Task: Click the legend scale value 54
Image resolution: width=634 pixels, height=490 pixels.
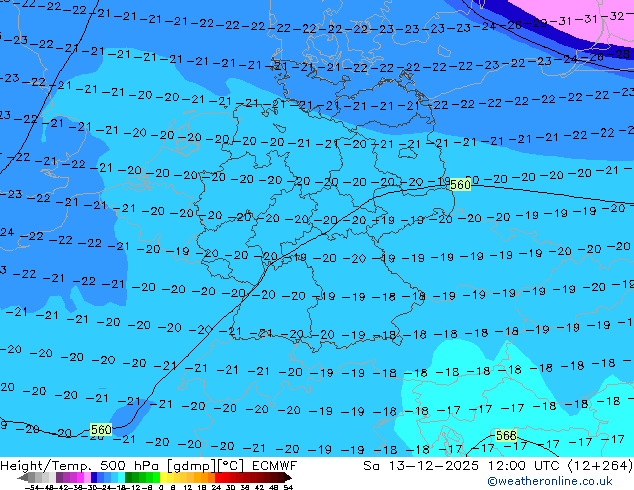Action: (x=288, y=488)
